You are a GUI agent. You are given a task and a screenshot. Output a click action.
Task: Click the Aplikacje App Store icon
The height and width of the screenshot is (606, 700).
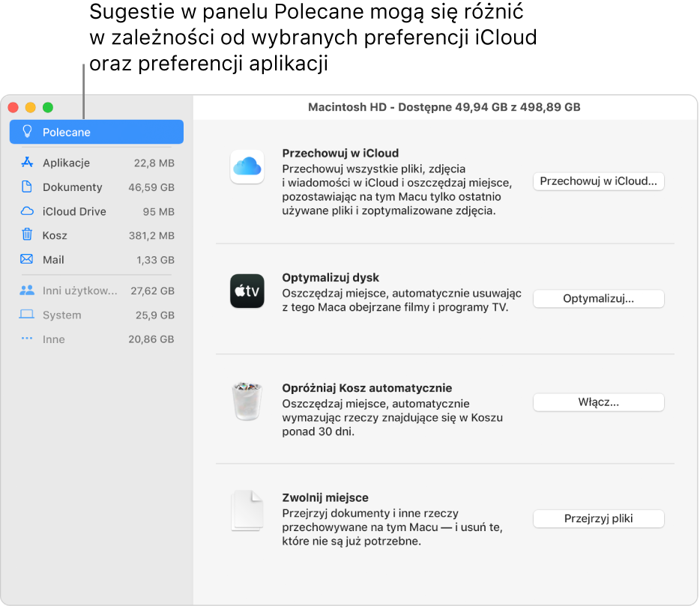pyautogui.click(x=27, y=163)
